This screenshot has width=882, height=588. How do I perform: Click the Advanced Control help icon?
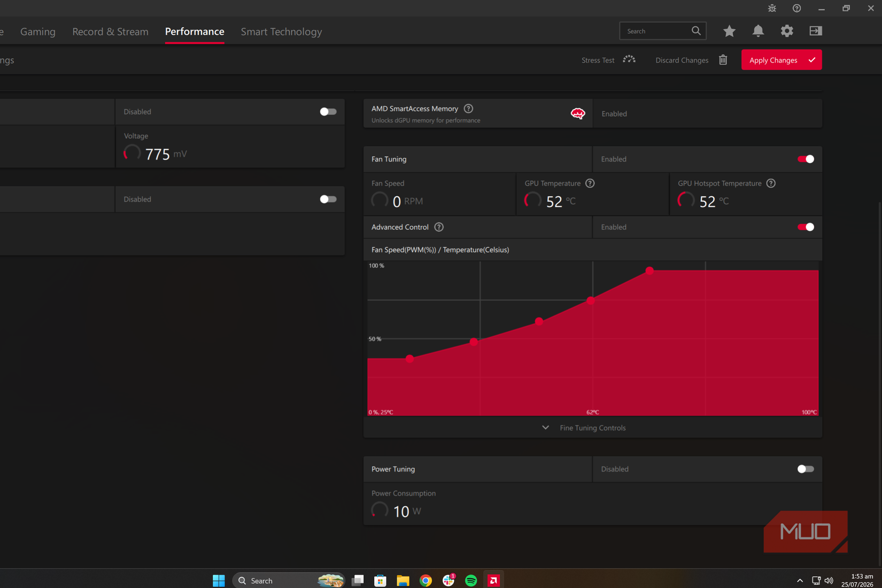coord(439,227)
